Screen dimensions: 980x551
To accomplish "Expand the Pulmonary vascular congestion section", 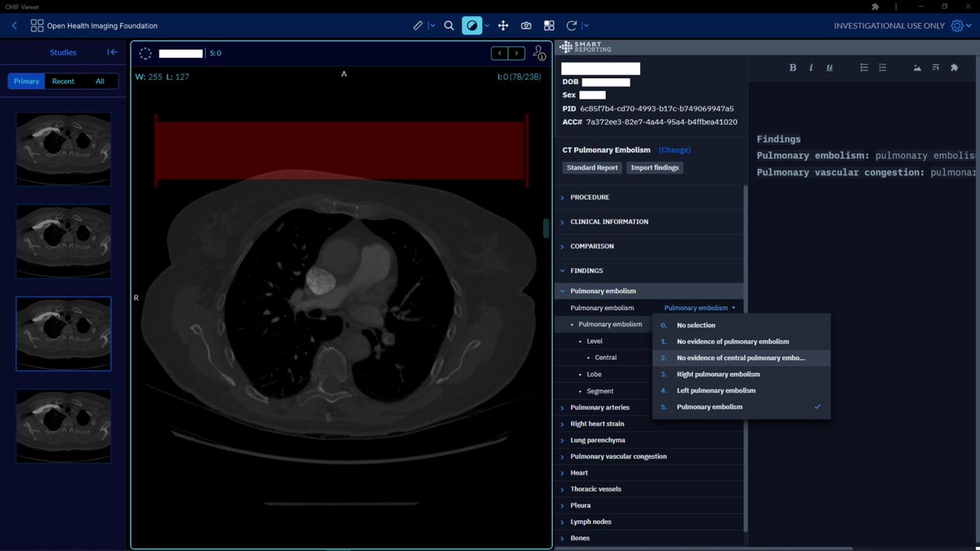I will [650, 456].
